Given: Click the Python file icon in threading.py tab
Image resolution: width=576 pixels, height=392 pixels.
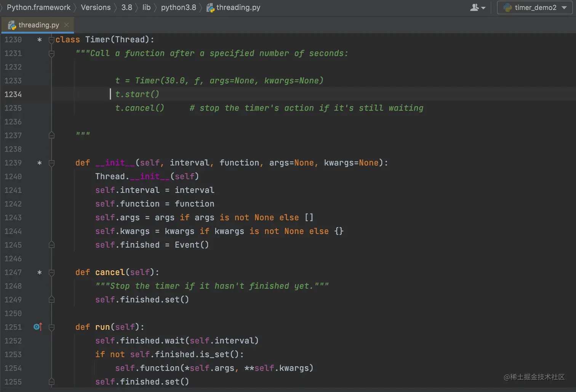Looking at the screenshot, I should pos(12,25).
